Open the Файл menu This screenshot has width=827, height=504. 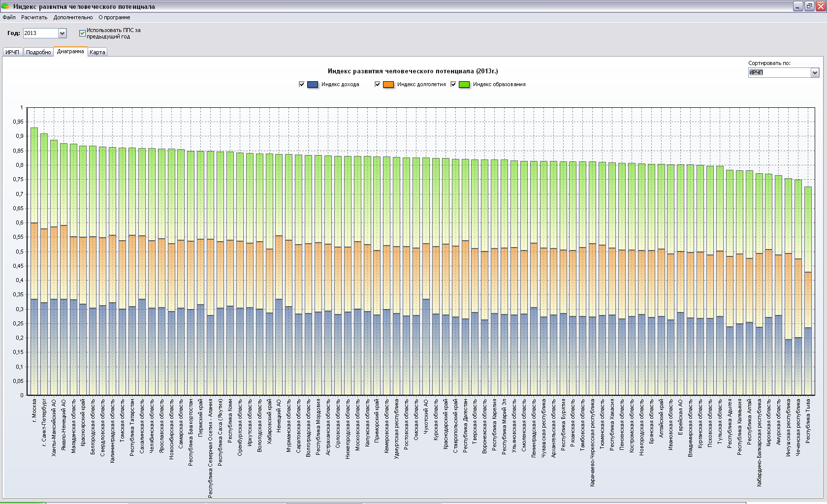click(x=9, y=17)
